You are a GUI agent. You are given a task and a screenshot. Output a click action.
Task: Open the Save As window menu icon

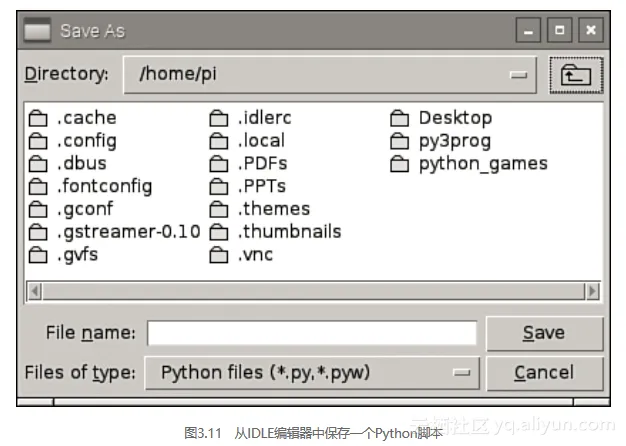[x=37, y=30]
